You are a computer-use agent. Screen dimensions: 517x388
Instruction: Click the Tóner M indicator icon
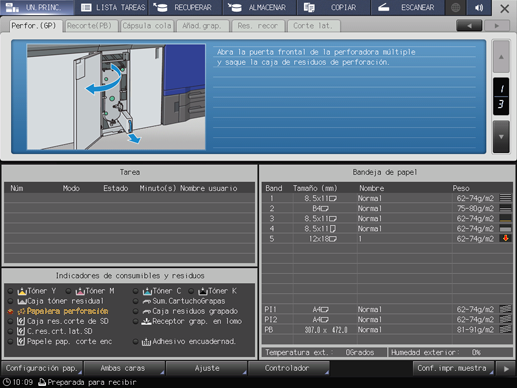tap(80, 291)
